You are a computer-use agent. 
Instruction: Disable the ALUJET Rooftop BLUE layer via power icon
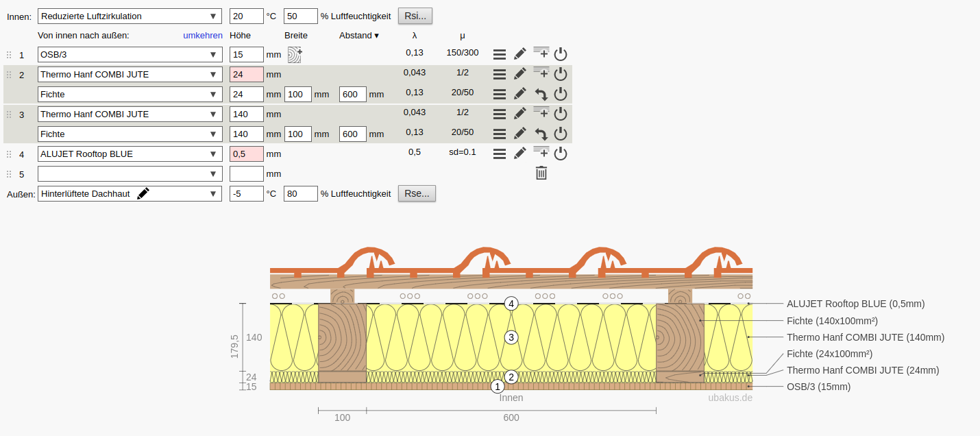point(561,154)
